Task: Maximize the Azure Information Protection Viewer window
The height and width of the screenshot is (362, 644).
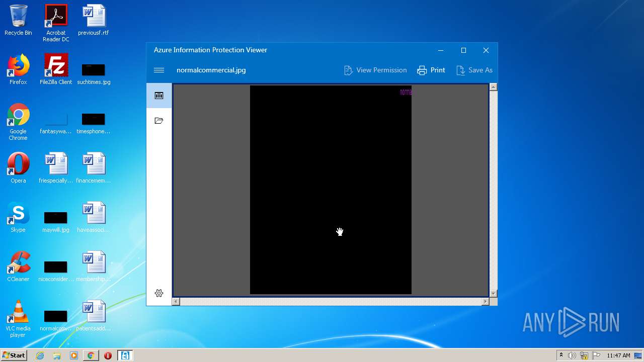Action: (x=463, y=50)
